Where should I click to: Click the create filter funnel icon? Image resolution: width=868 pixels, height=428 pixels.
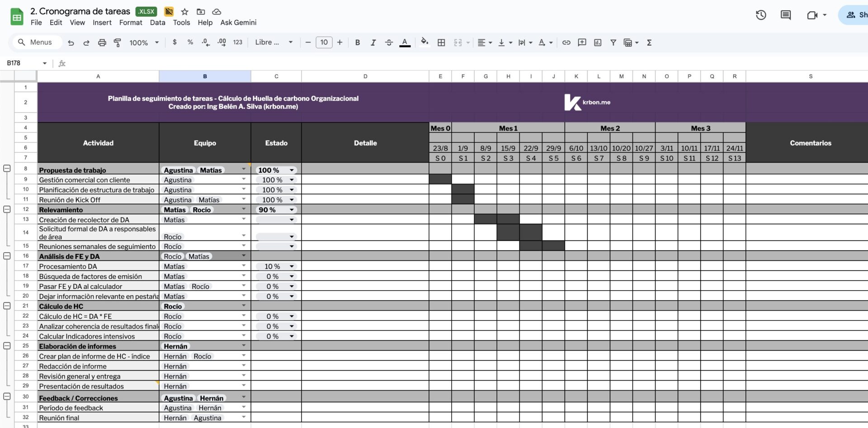pyautogui.click(x=613, y=42)
